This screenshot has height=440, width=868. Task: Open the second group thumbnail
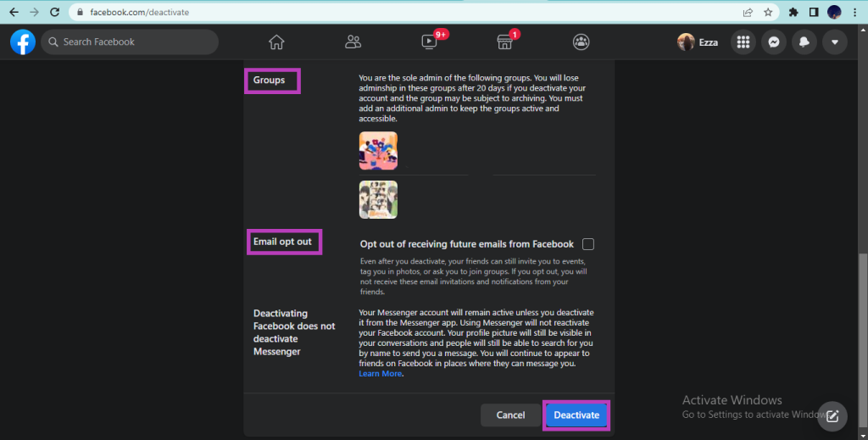378,200
